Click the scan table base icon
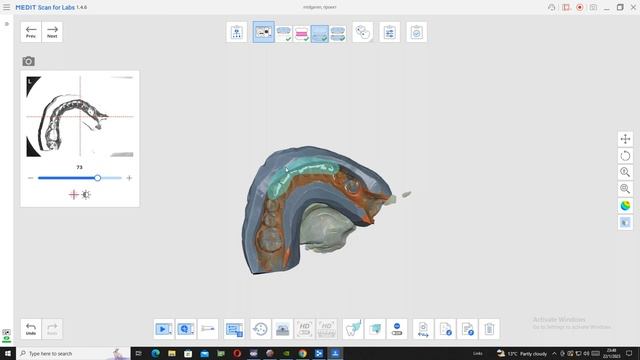 pos(282,329)
